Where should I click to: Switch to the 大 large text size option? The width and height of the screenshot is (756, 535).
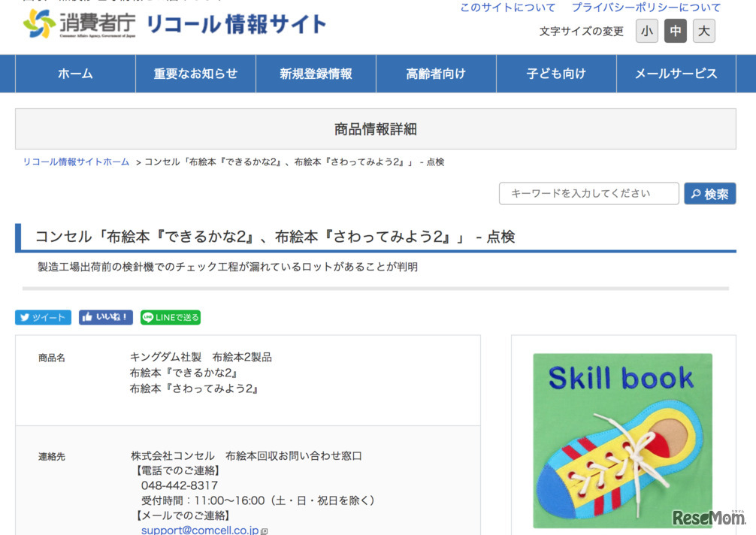point(703,31)
